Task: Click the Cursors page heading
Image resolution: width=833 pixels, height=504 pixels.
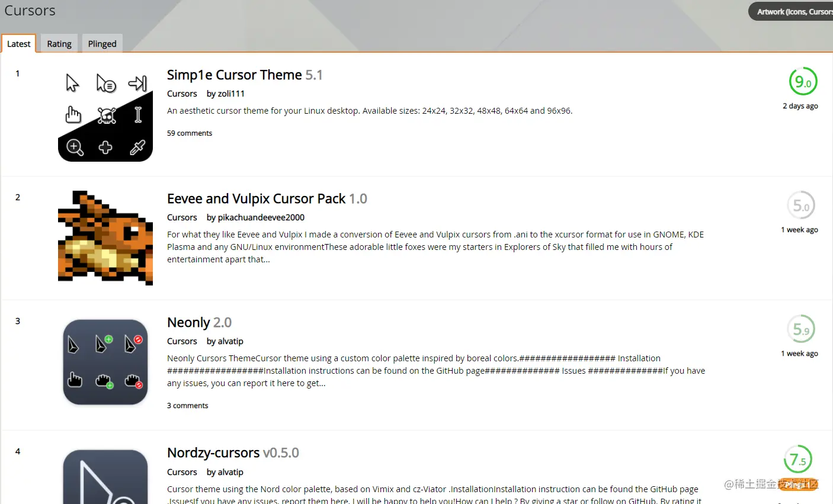Action: tap(30, 11)
